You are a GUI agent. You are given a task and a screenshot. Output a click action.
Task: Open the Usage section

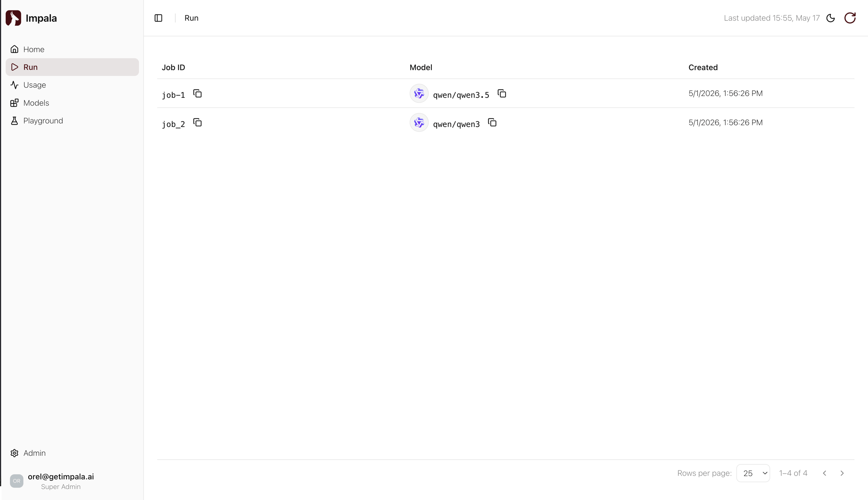point(72,85)
